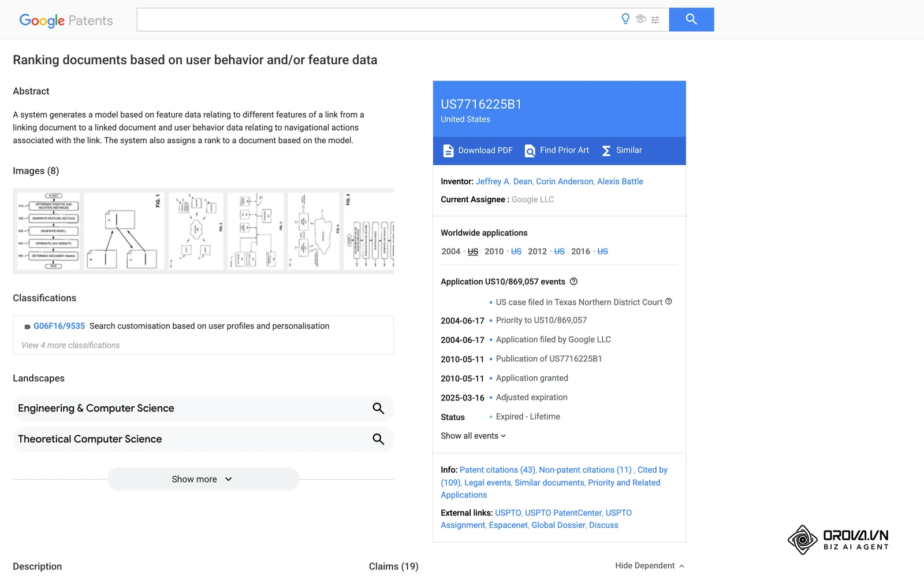This screenshot has height=578, width=924.
Task: Search Theoretical Computer Science landscape icon
Action: coord(378,439)
